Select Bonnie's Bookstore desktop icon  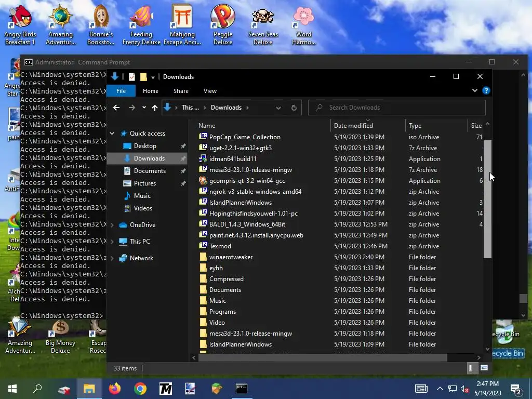tap(101, 25)
